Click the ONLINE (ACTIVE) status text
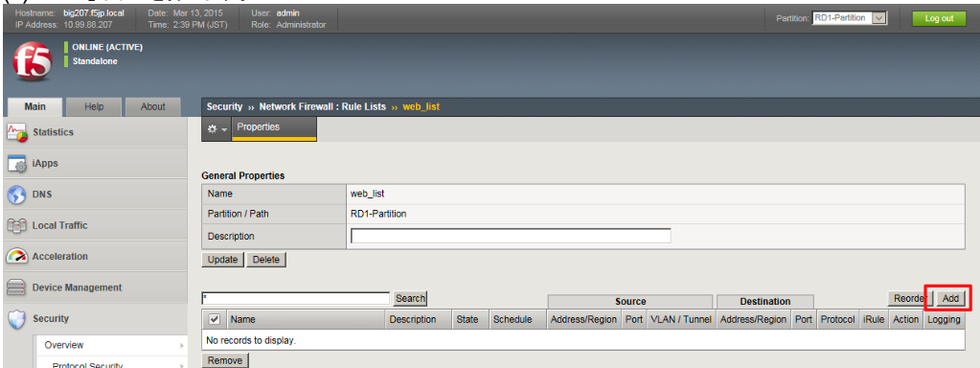 [107, 48]
